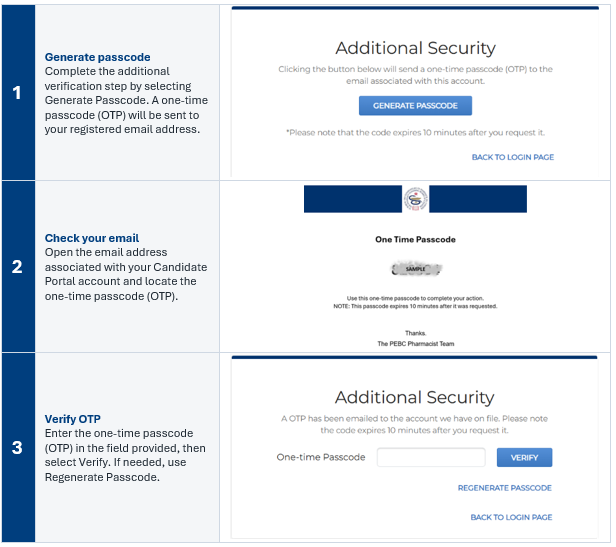Open Back to Login Page link in step 3
Screen dimensions: 616x547
511,517
